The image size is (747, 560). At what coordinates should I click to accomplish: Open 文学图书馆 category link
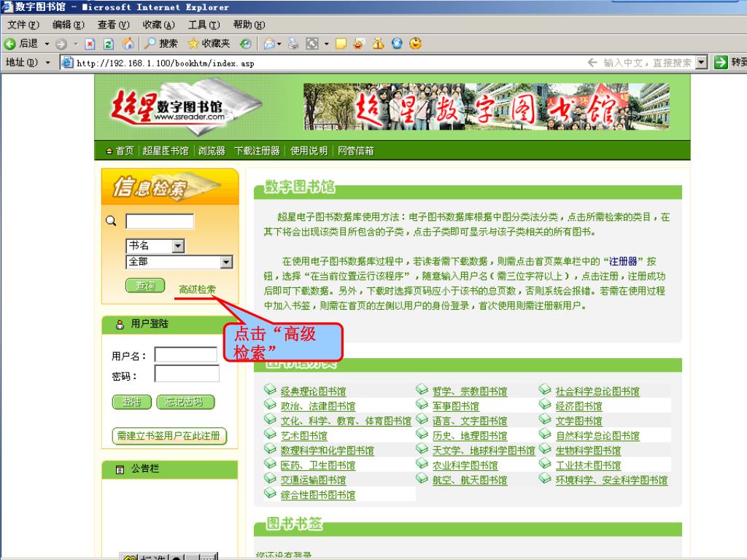pyautogui.click(x=578, y=421)
